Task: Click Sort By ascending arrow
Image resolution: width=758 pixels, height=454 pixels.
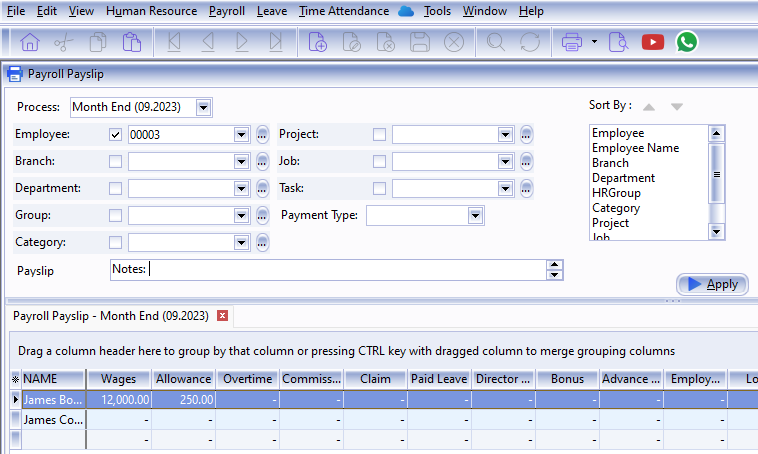Action: (x=649, y=107)
